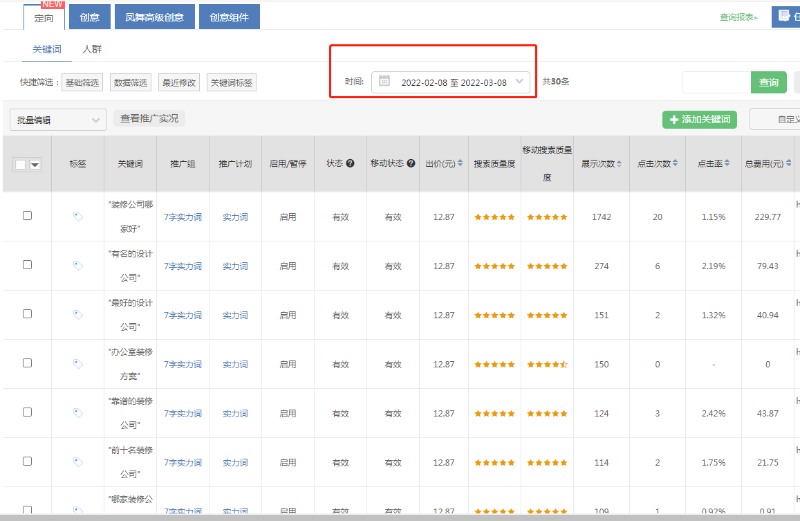Viewport: 800px width, 521px height.
Task: Open 7字实力词 link in first row
Action: tap(183, 216)
